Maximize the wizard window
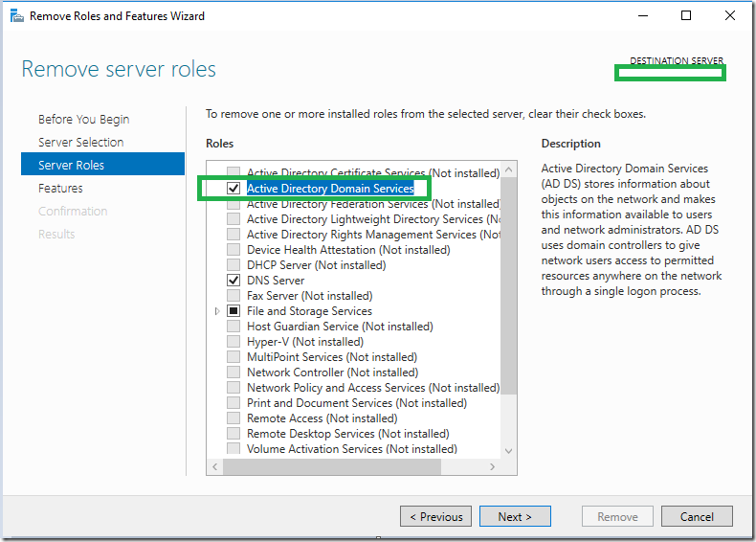This screenshot has width=756, height=542. (x=686, y=16)
